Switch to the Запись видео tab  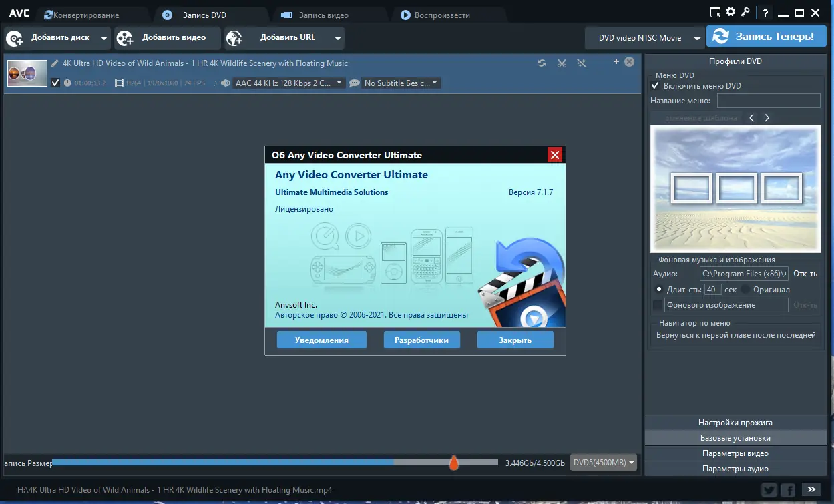point(329,15)
